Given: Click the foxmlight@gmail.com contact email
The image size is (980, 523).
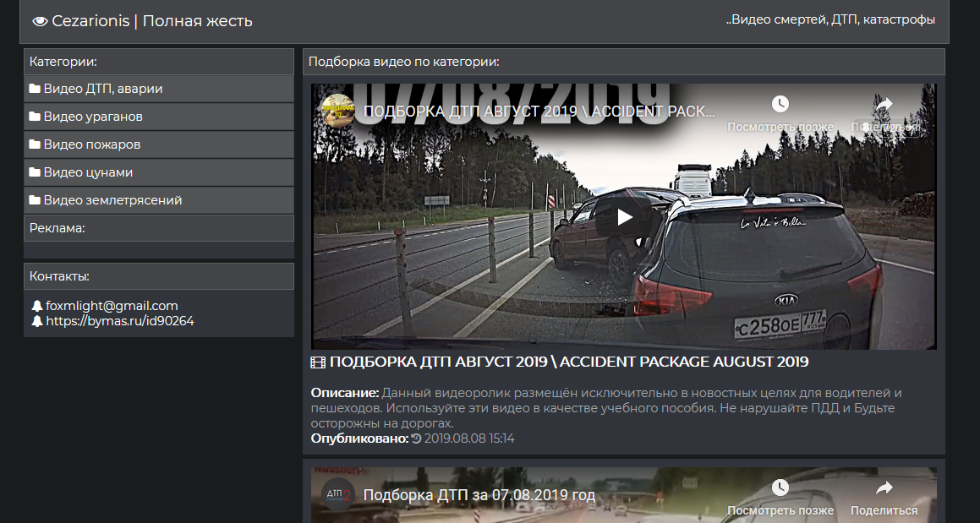Looking at the screenshot, I should pos(112,306).
